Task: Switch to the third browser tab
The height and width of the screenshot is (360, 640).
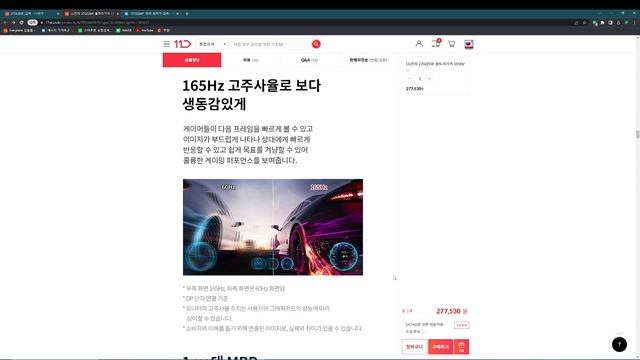Action: 151,13
